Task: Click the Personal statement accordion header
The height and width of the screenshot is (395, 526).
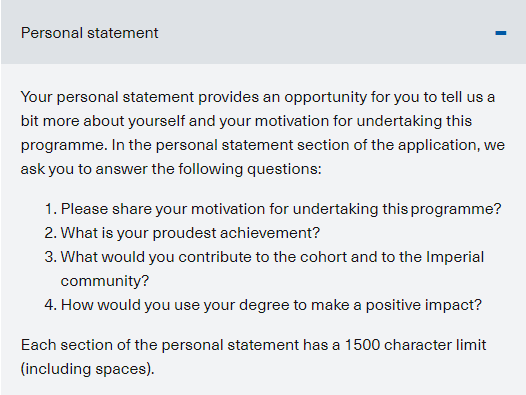Action: [263, 32]
